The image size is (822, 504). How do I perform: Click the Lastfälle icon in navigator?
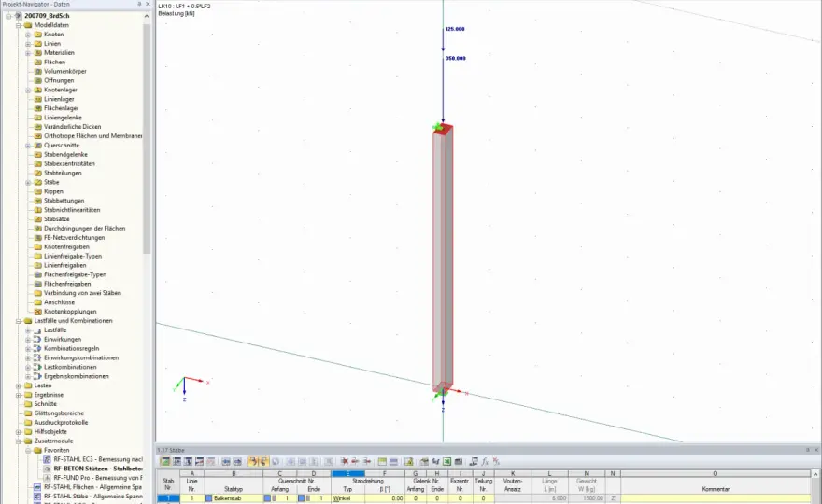click(37, 330)
